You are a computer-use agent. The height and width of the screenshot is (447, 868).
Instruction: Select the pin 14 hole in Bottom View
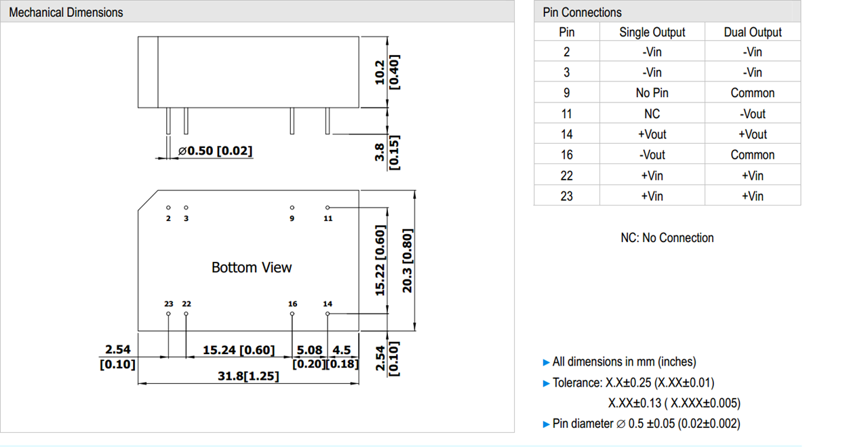pos(328,314)
